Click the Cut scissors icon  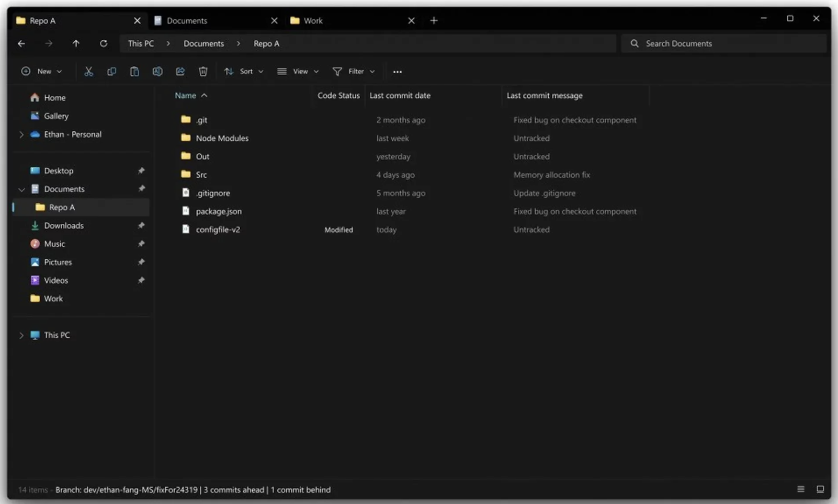click(x=88, y=72)
